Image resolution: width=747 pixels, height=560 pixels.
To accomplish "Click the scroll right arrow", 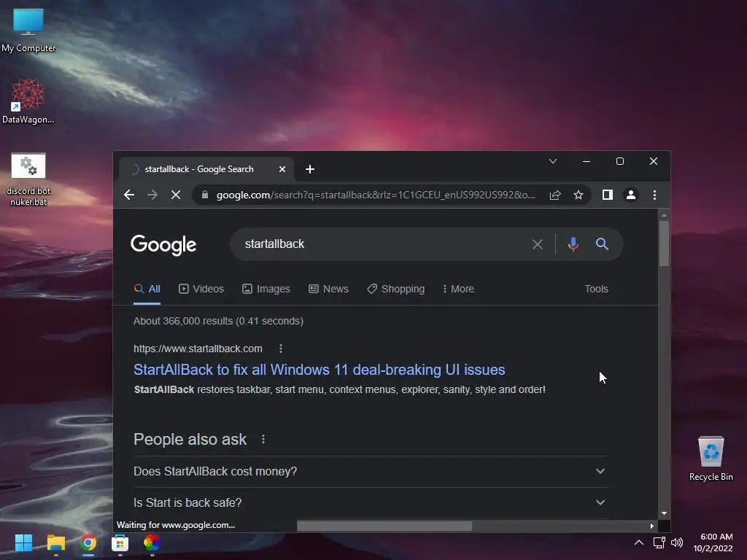I will [651, 526].
